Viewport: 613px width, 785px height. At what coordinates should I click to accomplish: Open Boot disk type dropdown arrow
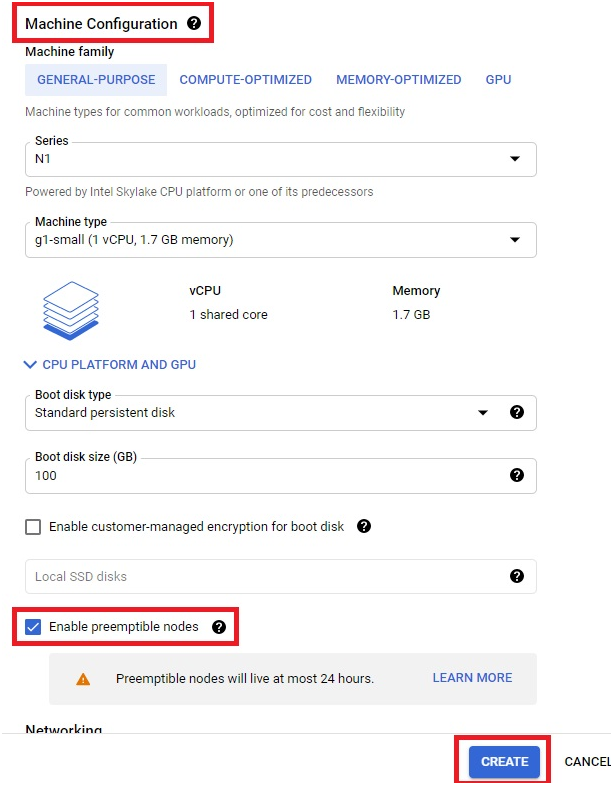tap(482, 413)
